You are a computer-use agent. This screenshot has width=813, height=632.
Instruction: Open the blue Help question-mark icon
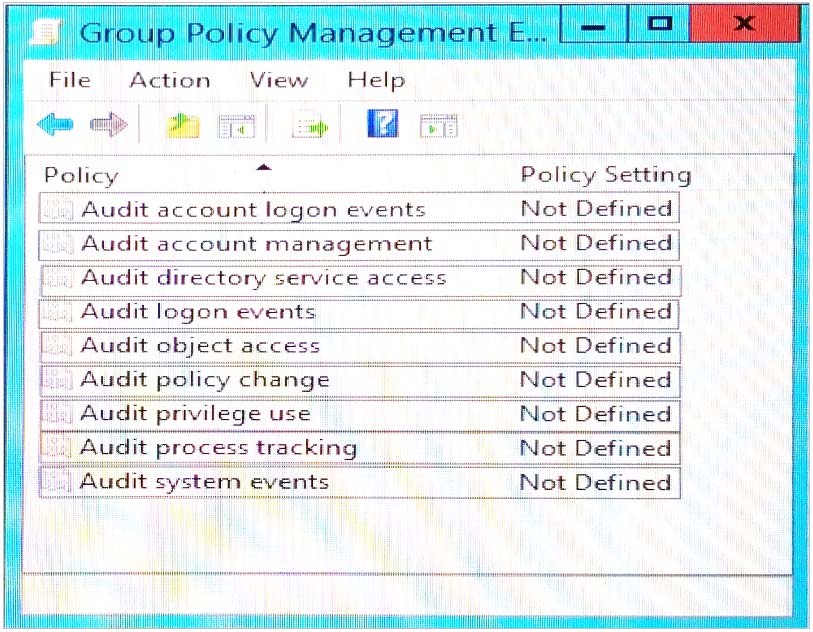[383, 123]
